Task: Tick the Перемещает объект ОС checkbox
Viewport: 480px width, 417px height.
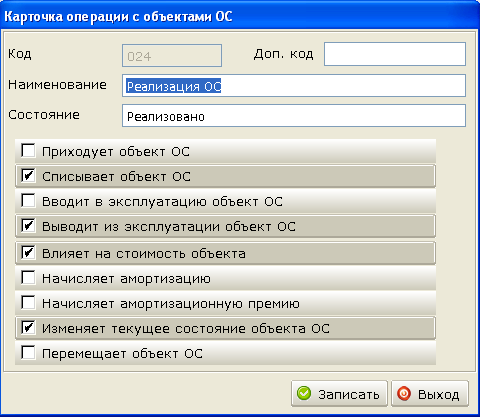Action: [x=28, y=352]
